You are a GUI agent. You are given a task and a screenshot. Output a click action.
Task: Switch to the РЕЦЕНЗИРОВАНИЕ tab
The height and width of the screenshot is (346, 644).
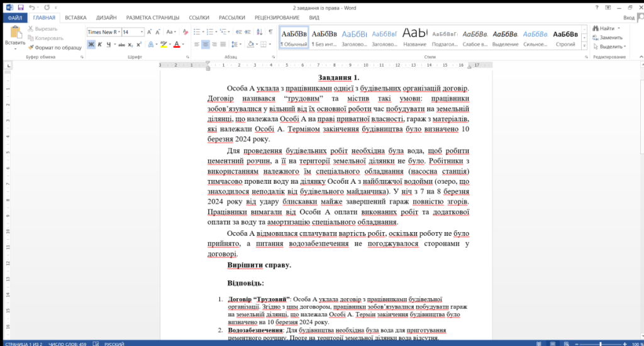(277, 18)
